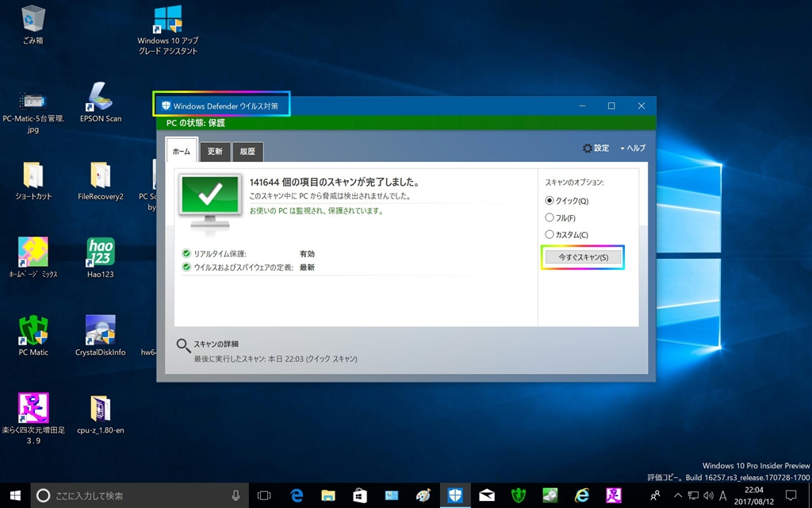Show hidden icons in the system tray
Screen dimensions: 812x508
pyautogui.click(x=678, y=495)
